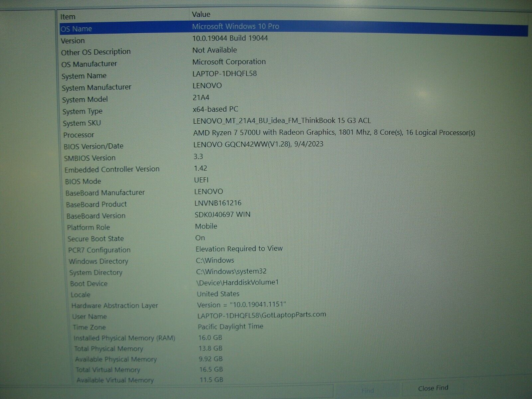
Task: Click the value 21A4
Action: (201, 97)
